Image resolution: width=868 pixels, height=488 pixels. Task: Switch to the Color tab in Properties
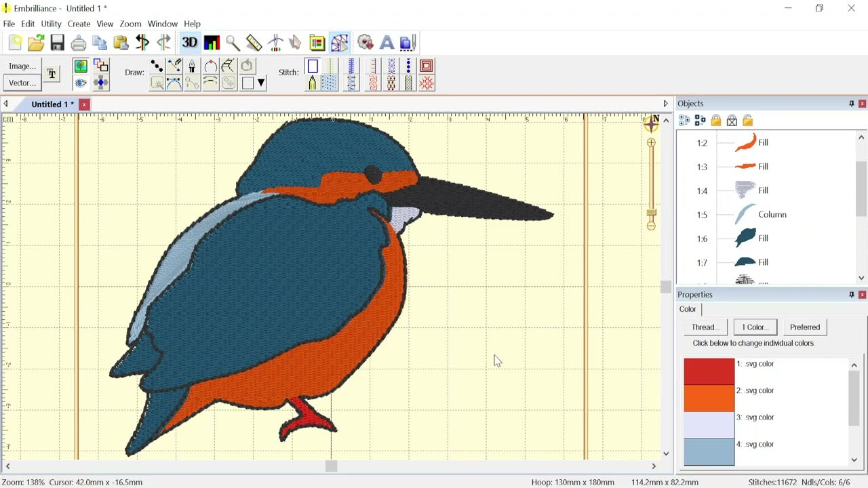688,309
